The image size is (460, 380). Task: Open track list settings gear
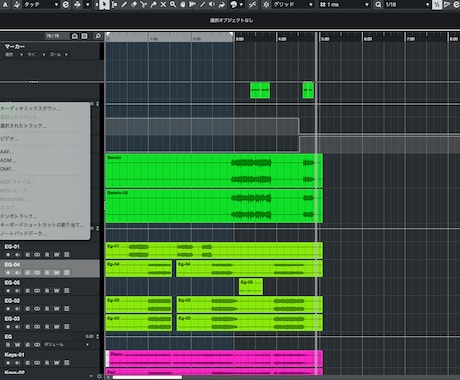coord(99,376)
